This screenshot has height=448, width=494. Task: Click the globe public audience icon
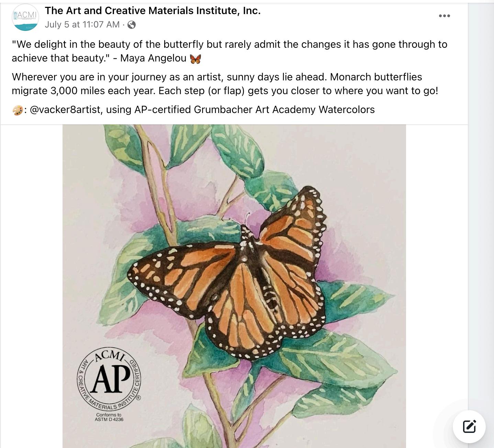(x=132, y=25)
